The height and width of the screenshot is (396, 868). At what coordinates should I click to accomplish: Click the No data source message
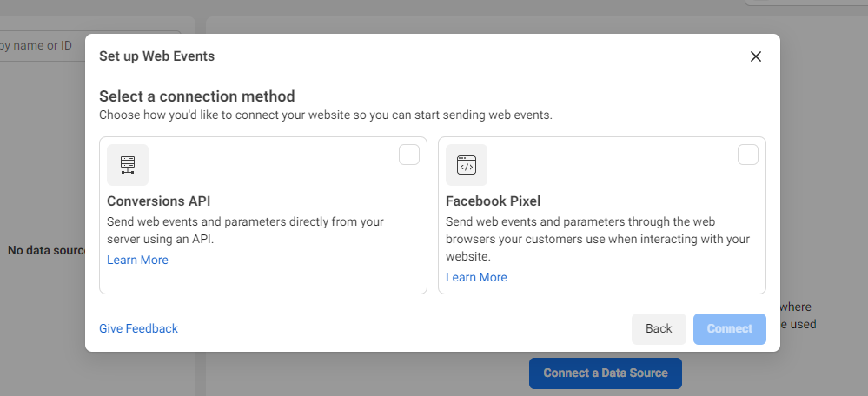point(47,251)
